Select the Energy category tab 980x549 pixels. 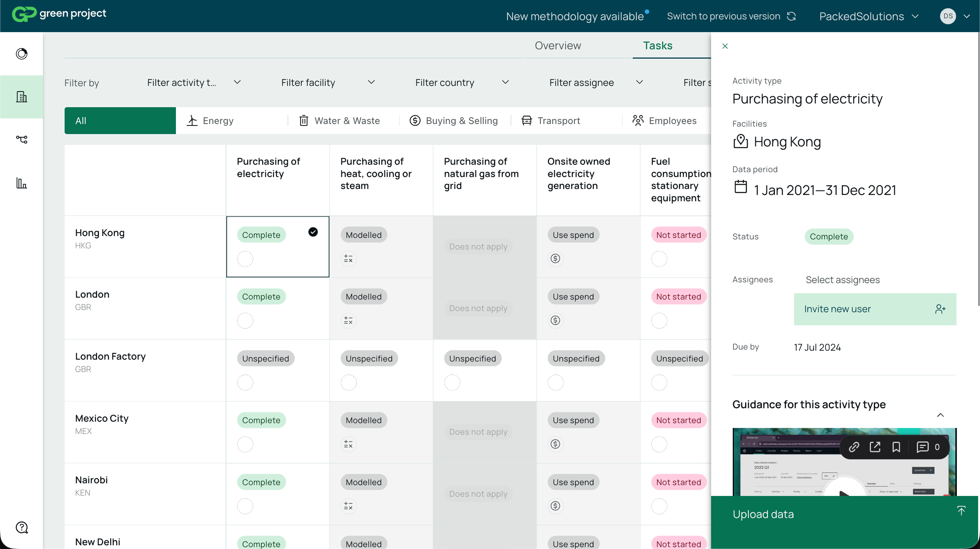point(232,121)
